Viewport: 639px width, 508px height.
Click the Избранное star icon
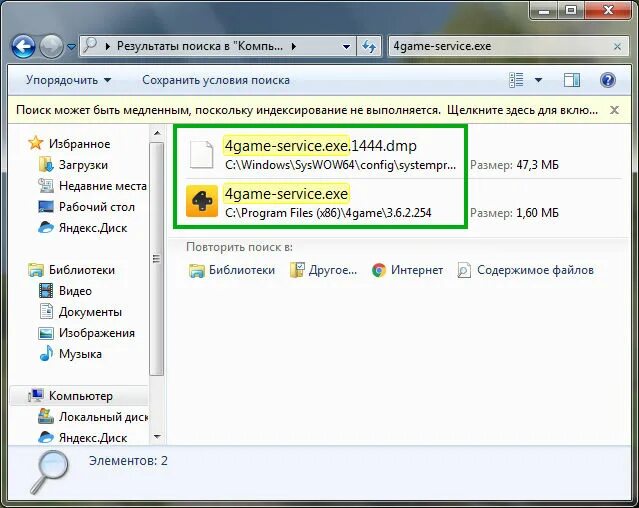coord(35,143)
